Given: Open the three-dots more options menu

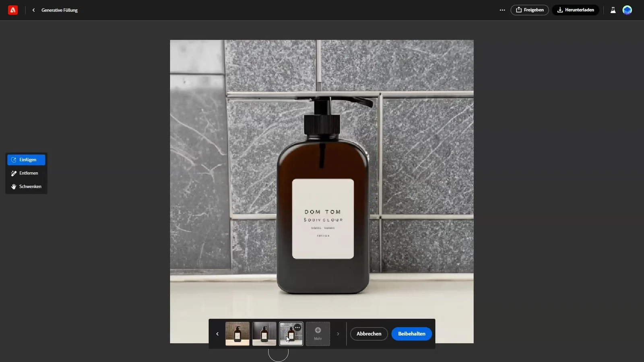Looking at the screenshot, I should pyautogui.click(x=502, y=10).
